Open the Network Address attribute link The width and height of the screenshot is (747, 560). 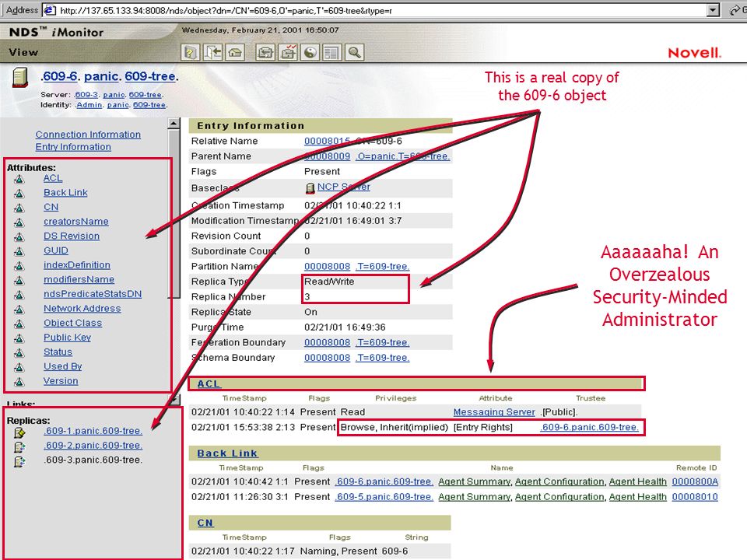pyautogui.click(x=82, y=309)
